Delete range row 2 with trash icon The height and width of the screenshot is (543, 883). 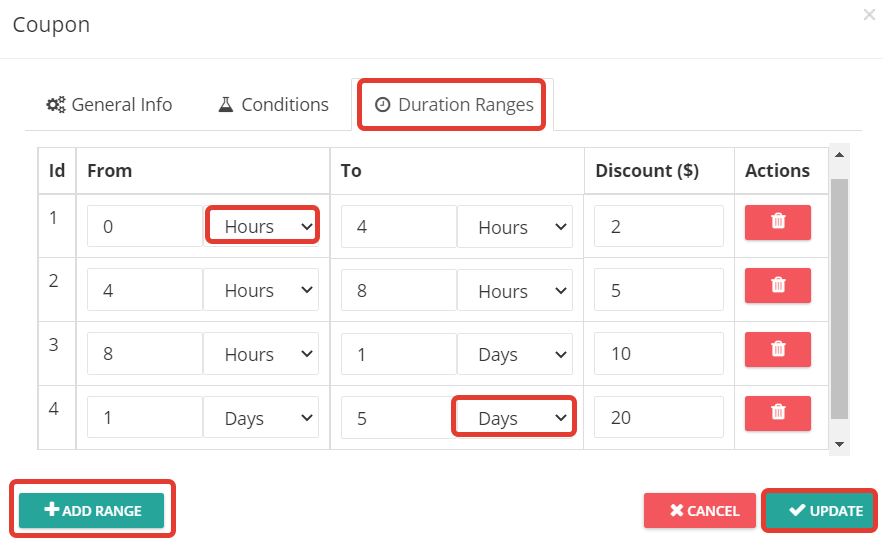coord(778,286)
